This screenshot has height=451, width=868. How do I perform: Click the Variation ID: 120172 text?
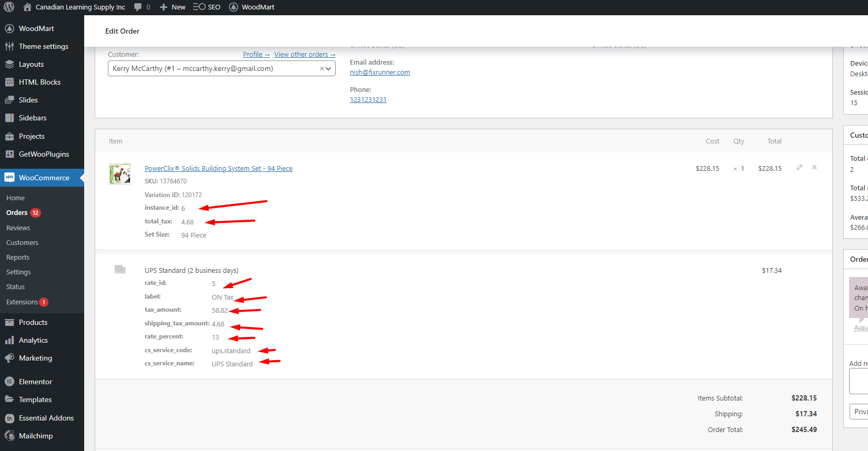pos(173,195)
